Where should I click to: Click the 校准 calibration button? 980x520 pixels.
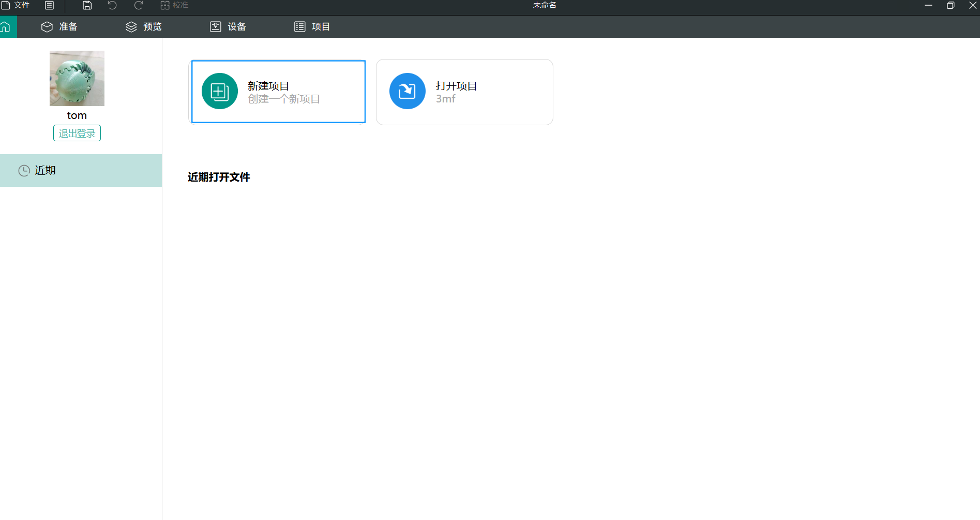(174, 5)
